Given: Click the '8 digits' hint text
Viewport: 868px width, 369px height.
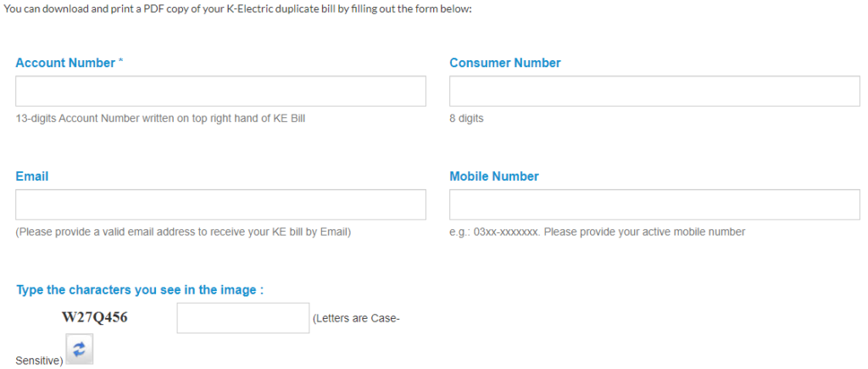Looking at the screenshot, I should pos(466,119).
